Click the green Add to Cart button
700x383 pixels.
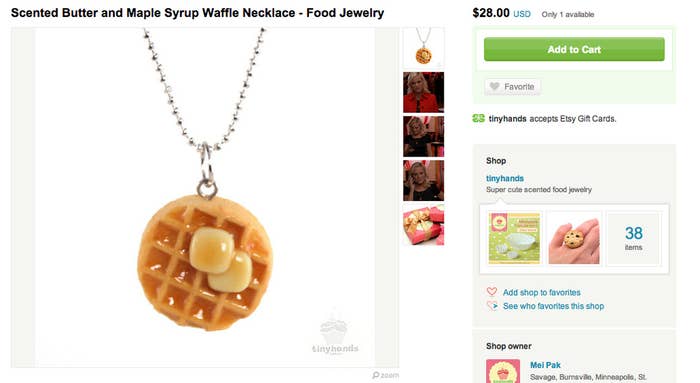574,49
